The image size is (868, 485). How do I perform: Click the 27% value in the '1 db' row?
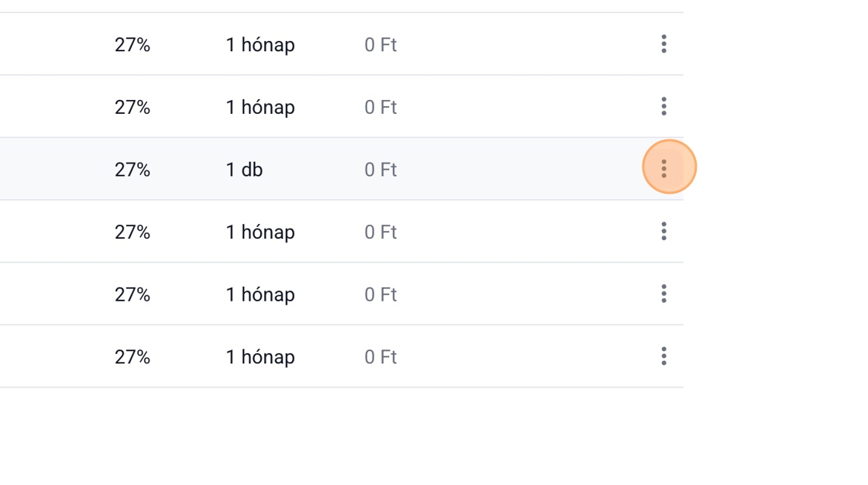[133, 170]
